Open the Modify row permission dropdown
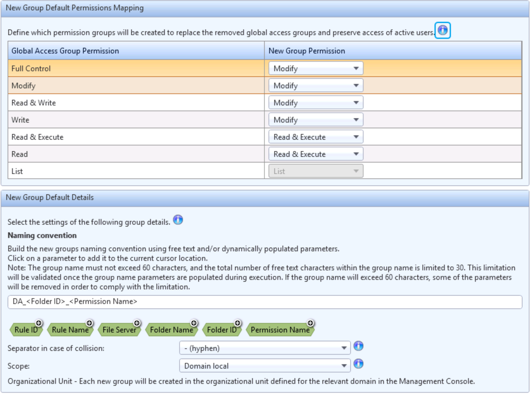 316,86
